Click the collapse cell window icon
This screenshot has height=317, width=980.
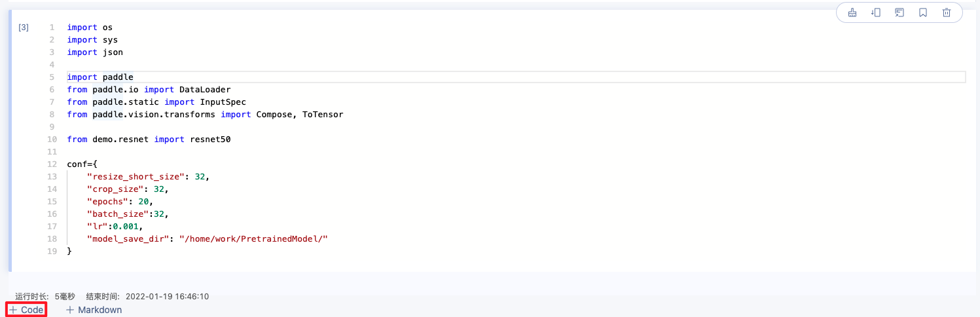(x=899, y=12)
